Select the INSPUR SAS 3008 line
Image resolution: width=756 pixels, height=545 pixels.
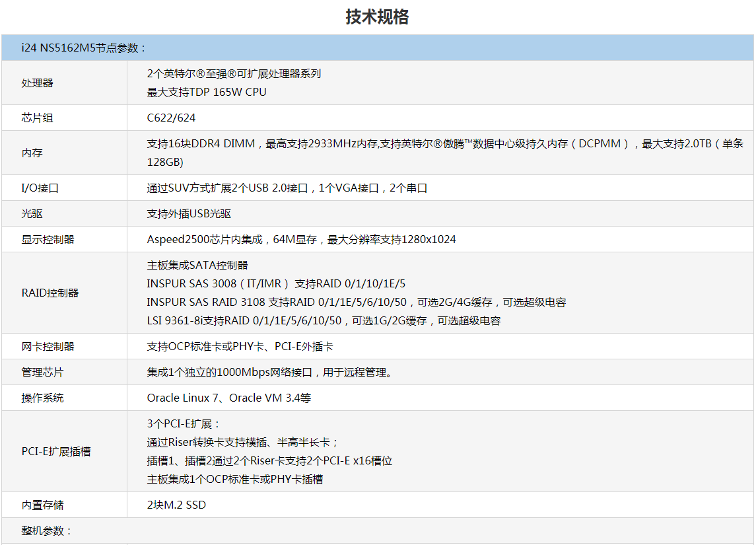pyautogui.click(x=276, y=284)
